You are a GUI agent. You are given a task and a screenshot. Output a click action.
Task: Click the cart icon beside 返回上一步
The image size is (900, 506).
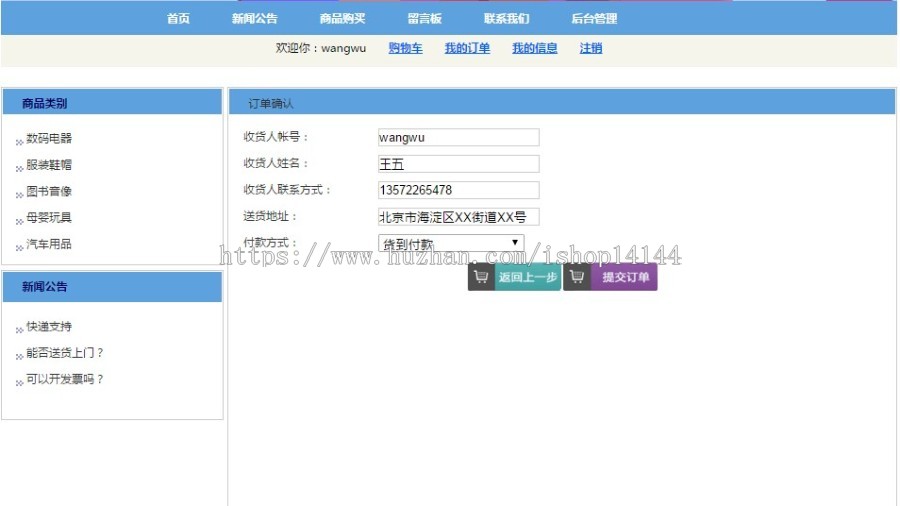coord(481,277)
